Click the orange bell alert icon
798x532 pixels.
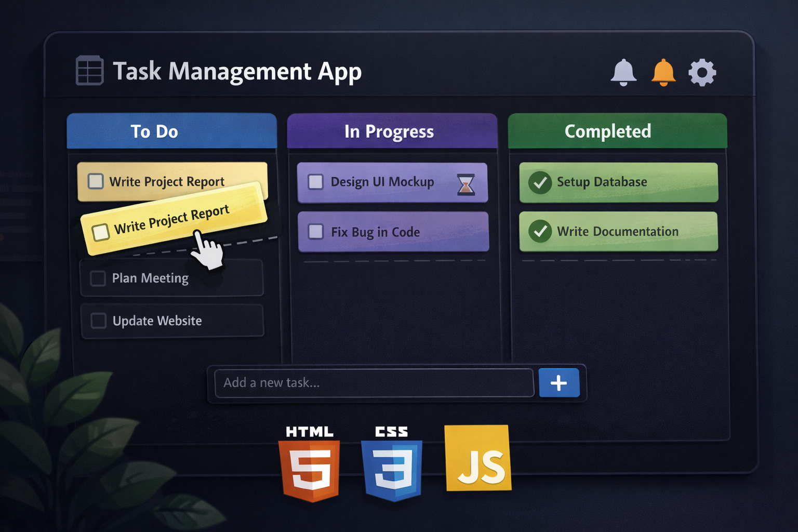[663, 72]
